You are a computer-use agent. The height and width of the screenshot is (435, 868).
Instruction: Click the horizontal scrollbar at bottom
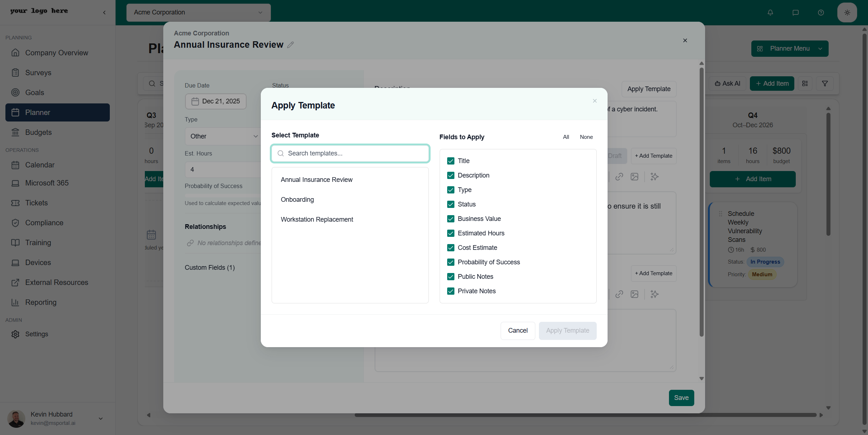[x=585, y=415]
